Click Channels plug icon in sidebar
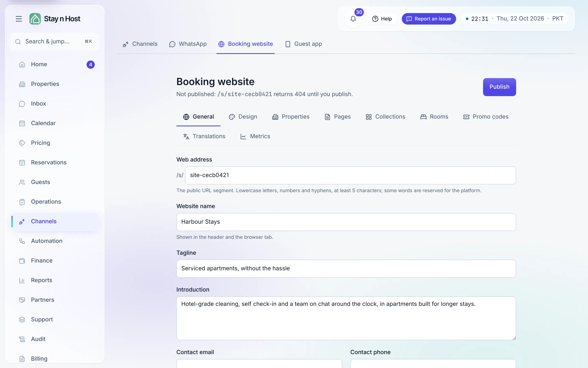This screenshot has width=588, height=368. (x=22, y=221)
